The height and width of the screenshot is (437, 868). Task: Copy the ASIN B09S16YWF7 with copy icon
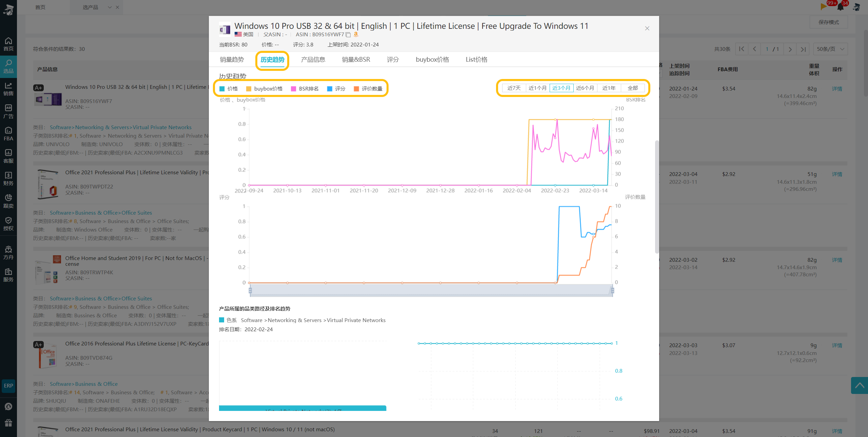348,35
